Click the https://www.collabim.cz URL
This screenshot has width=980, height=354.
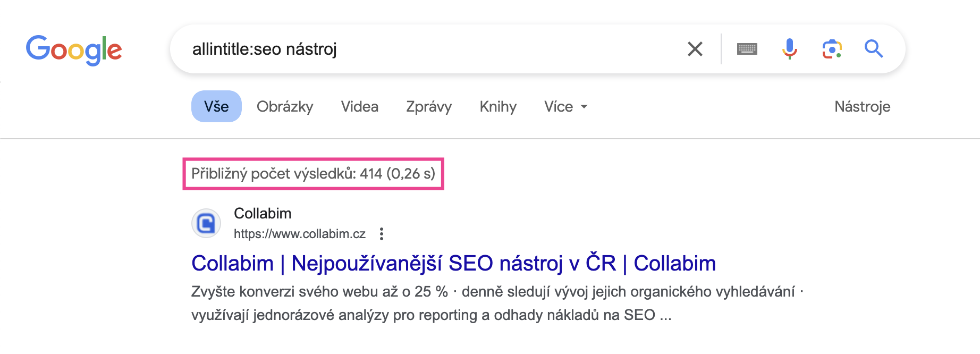pos(299,234)
